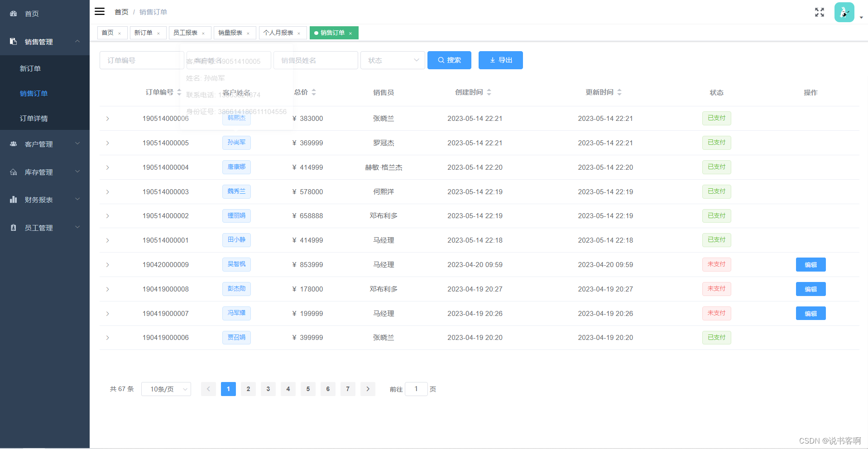Expand row of order 190514000006
The image size is (868, 449).
pyautogui.click(x=107, y=119)
